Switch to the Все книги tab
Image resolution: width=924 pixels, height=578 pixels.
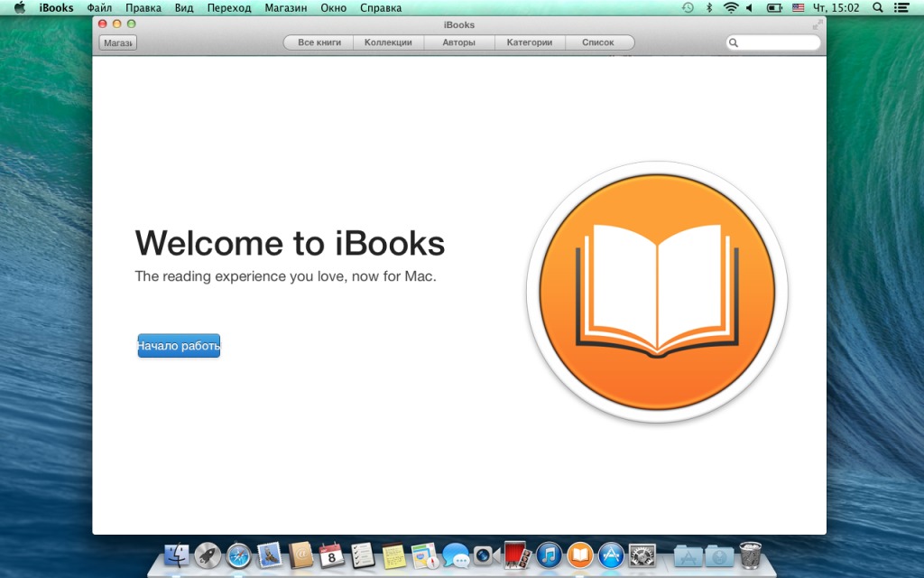319,42
